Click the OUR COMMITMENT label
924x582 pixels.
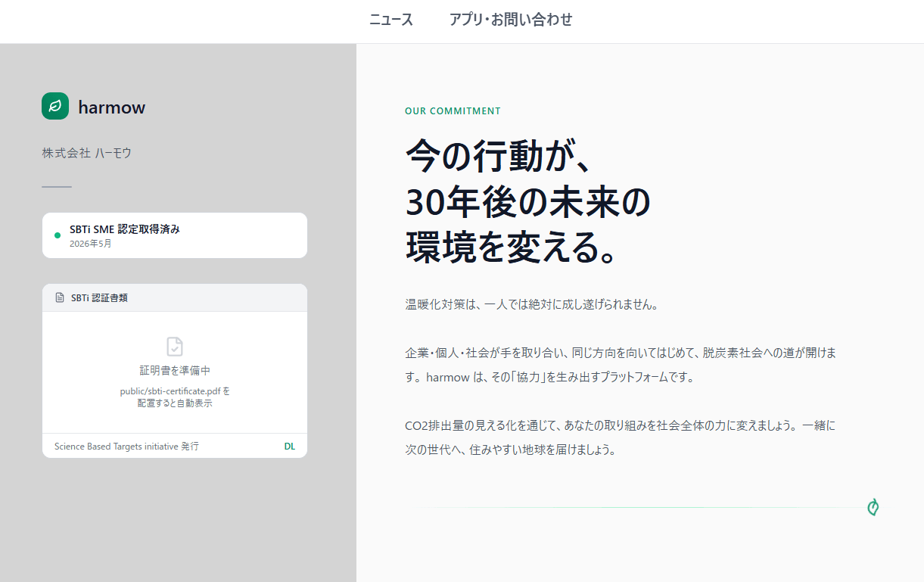coord(453,111)
